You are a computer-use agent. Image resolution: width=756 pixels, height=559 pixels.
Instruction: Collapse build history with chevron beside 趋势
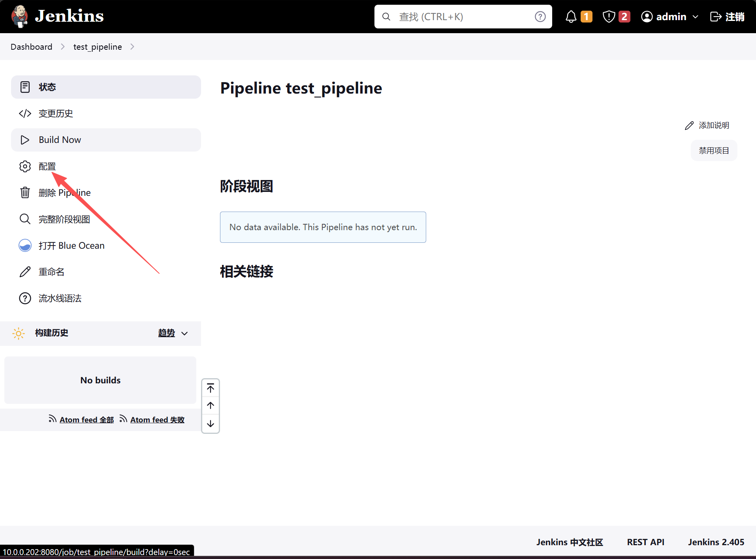[x=184, y=334]
